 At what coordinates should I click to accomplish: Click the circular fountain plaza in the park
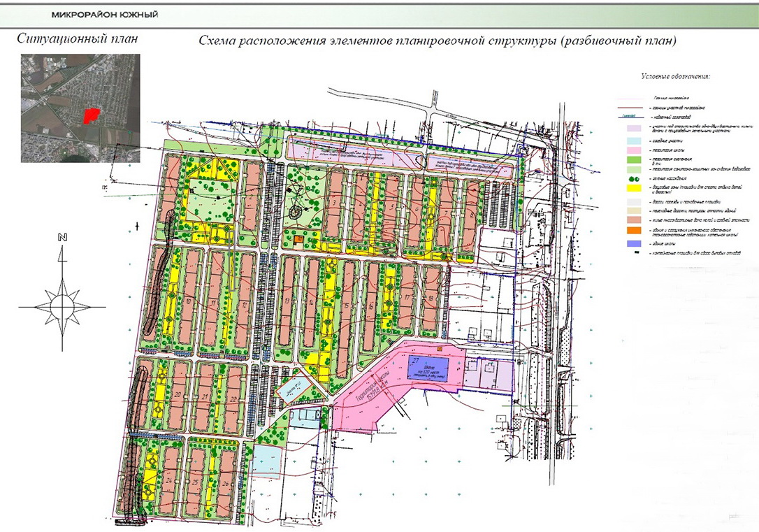pos(295,212)
